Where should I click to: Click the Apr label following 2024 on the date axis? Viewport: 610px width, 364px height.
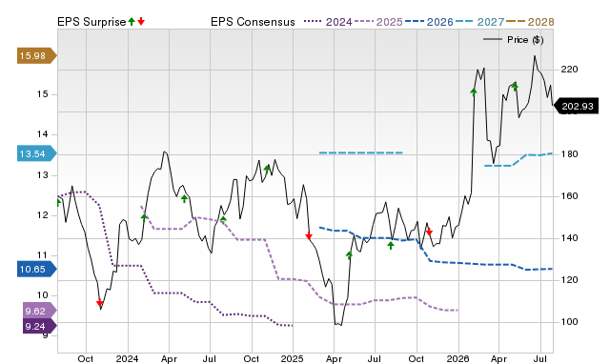click(169, 358)
